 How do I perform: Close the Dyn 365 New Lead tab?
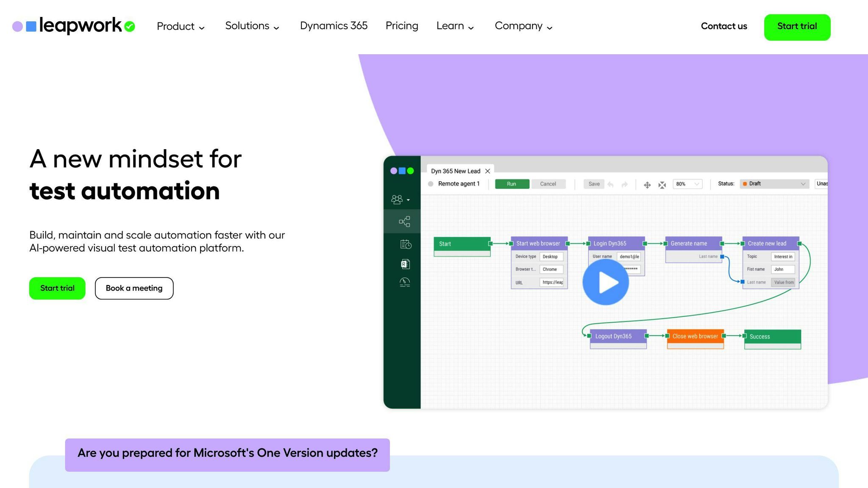(x=487, y=171)
